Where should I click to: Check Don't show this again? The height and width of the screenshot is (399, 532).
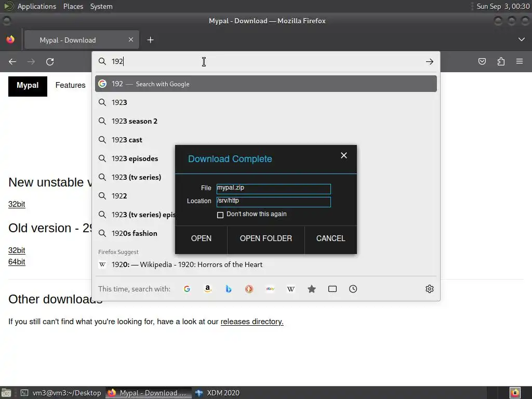click(x=220, y=215)
